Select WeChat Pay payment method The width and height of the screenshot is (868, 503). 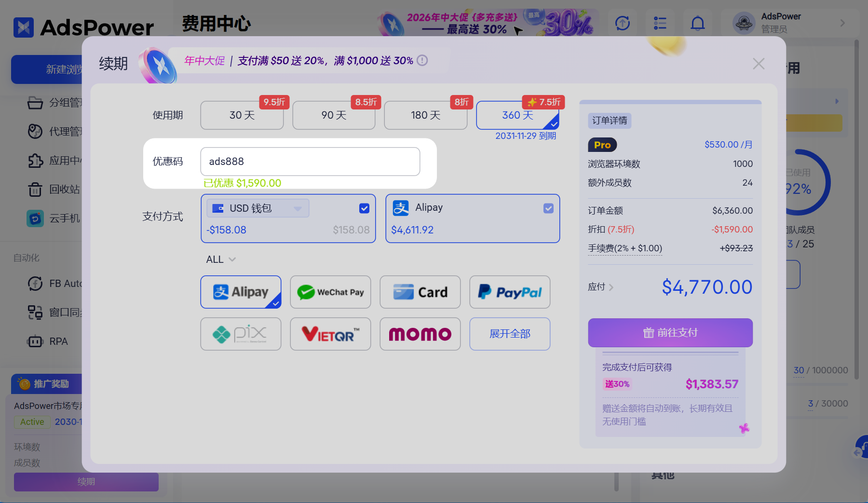[330, 292]
